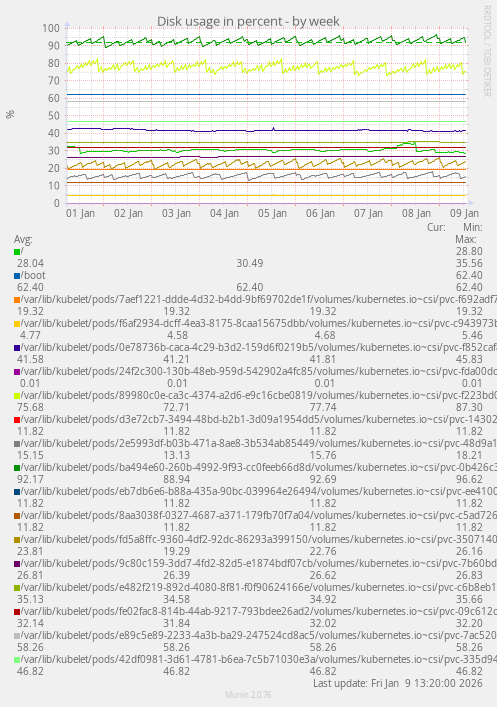Screen dimensions: 497x707
Task: Click the light green swatch for pod 42df0981-3d61
Action: click(17, 659)
